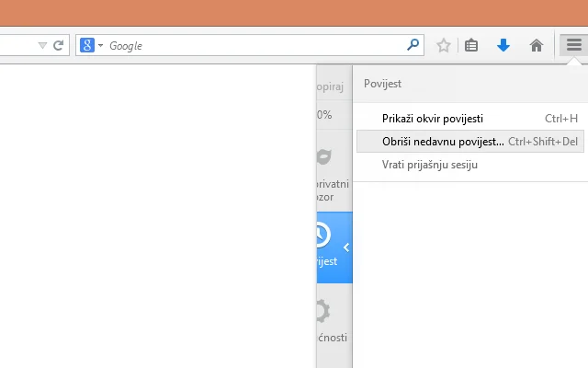Image resolution: width=588 pixels, height=368 pixels.
Task: Open the downloads arrow icon
Action: tap(503, 45)
